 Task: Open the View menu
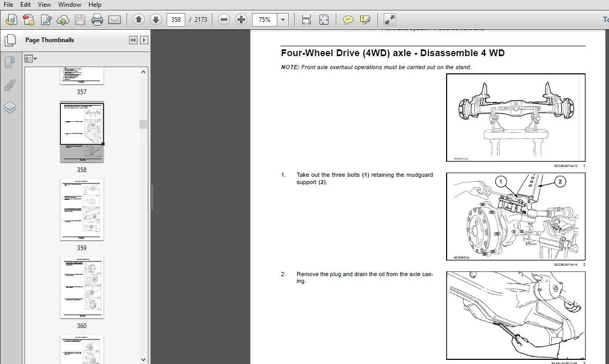point(44,5)
